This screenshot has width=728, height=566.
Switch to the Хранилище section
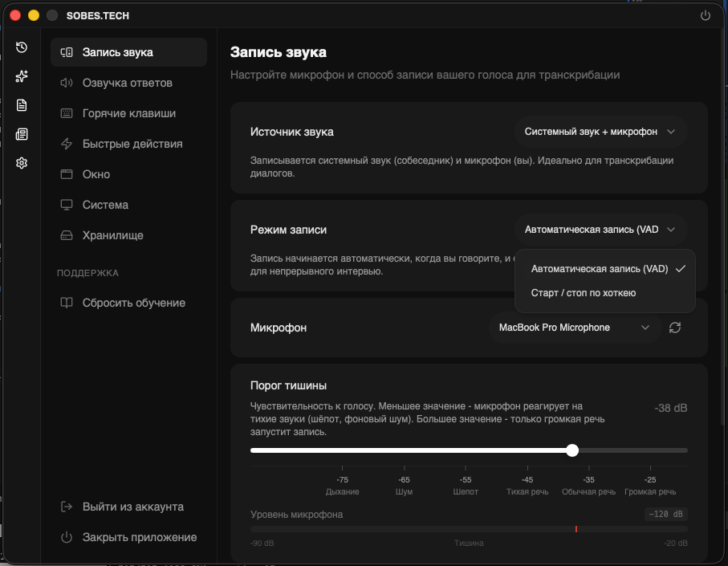click(x=112, y=235)
